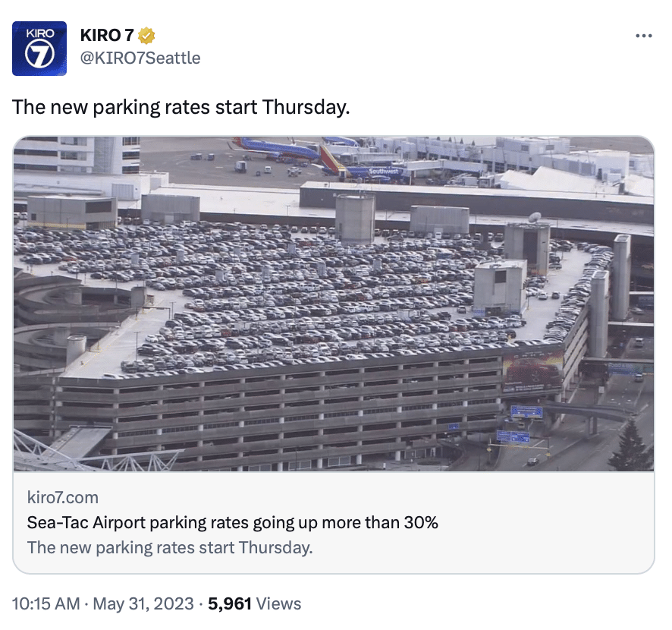
Task: Click the 10:15 AM timestamp
Action: (46, 604)
